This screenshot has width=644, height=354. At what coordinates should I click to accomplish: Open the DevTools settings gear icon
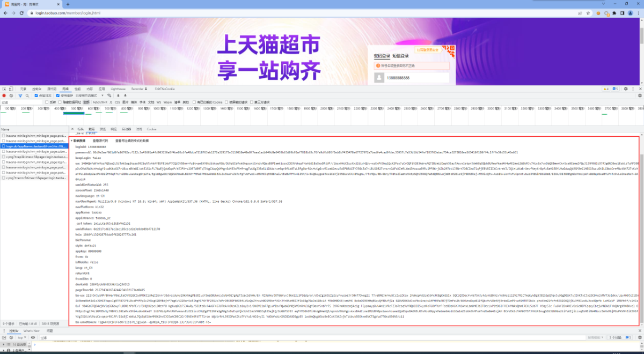[x=626, y=89]
